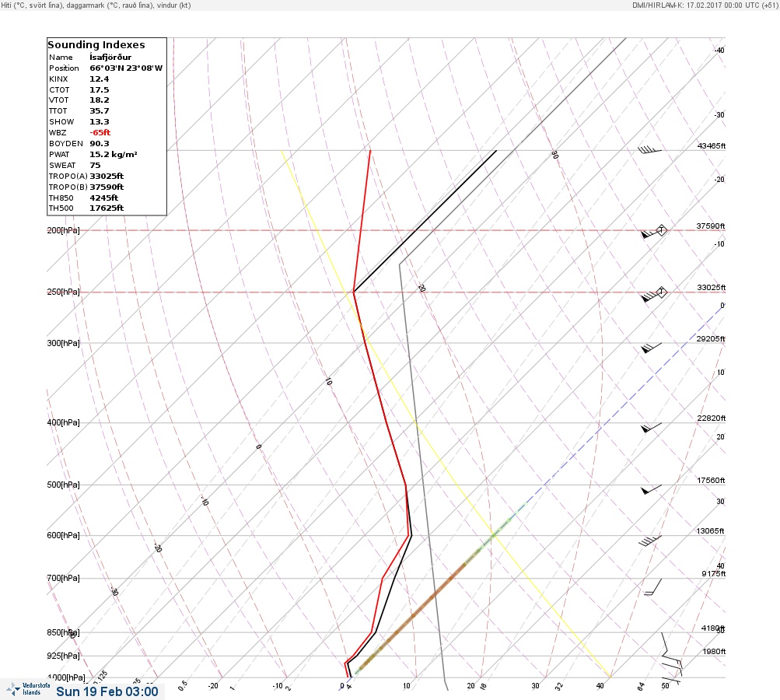Click the SWEAT value 75

pyautogui.click(x=95, y=165)
